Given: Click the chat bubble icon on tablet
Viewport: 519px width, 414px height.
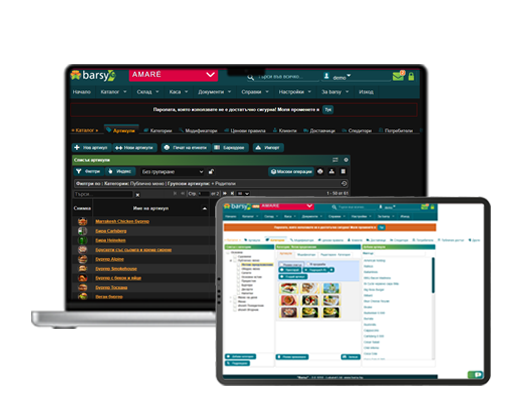Looking at the screenshot, I should click(476, 375).
